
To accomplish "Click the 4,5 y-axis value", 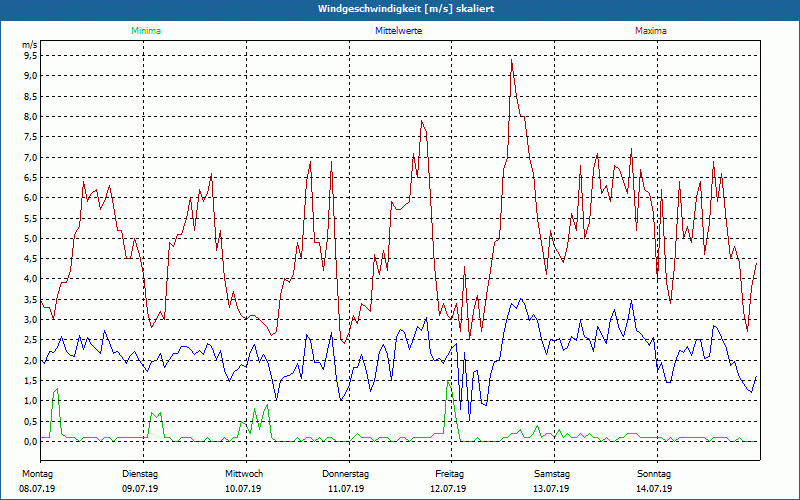I will [30, 259].
